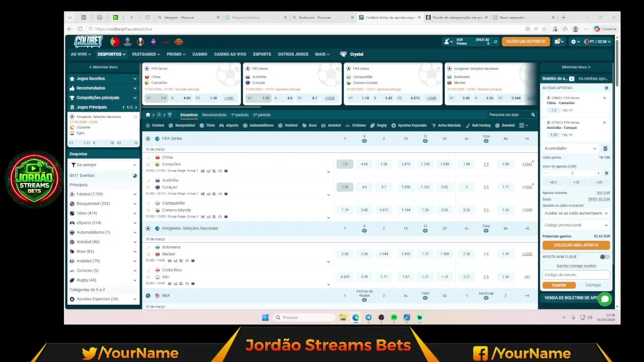Viewport: 644px width, 362px height.
Task: Select Voleibol in sports filter bar
Action: point(288,125)
